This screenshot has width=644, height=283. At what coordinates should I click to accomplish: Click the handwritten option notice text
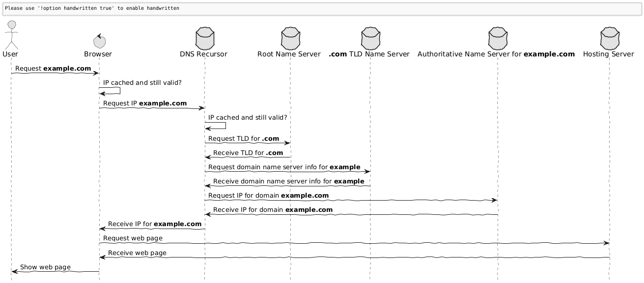tap(92, 8)
